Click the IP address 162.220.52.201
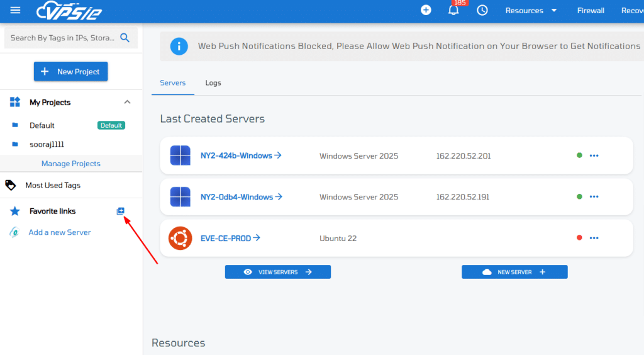Screen dimensions: 644x355 point(464,155)
